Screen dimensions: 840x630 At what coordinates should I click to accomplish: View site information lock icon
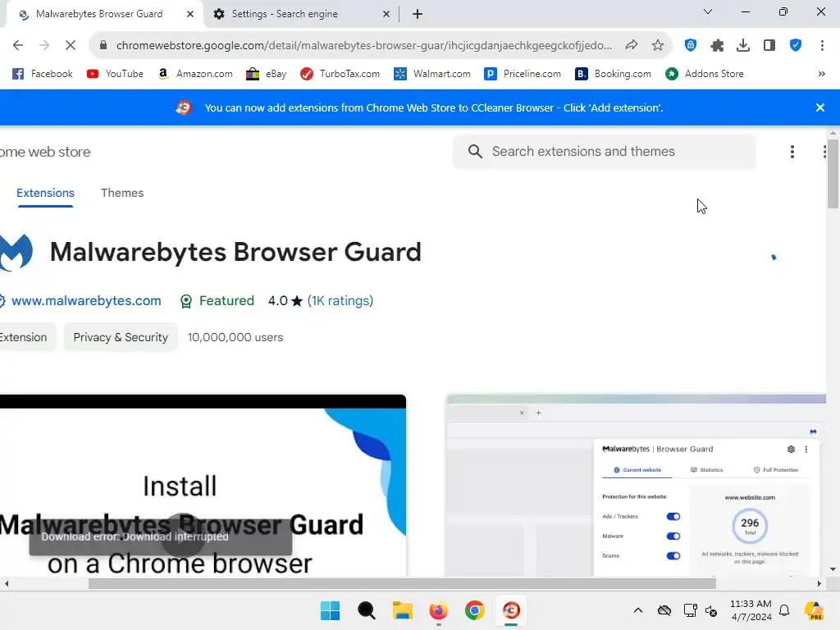click(103, 46)
